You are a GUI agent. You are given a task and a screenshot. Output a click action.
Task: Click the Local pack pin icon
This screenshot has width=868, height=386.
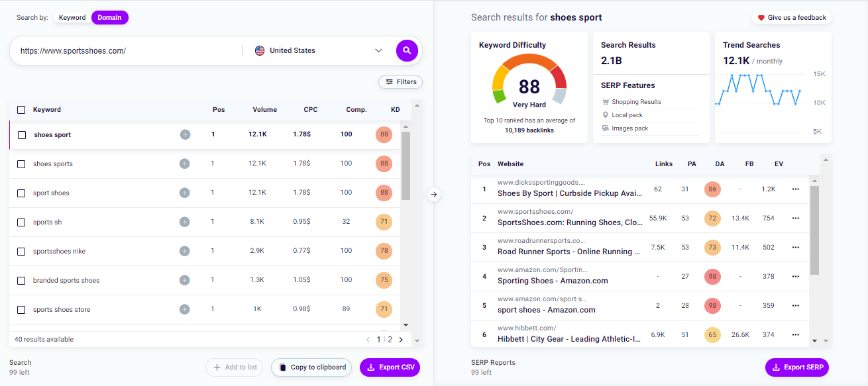[605, 115]
